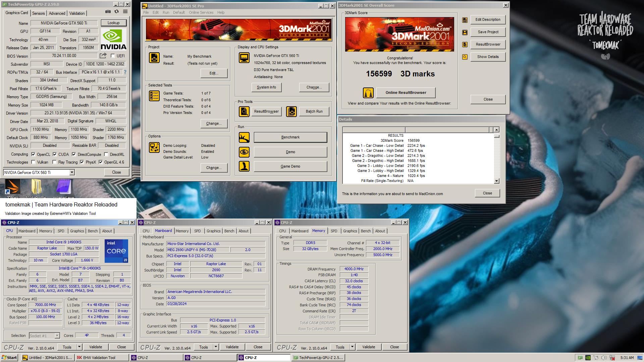
Task: Open the Run menu in 3DMark2001
Action: click(166, 12)
